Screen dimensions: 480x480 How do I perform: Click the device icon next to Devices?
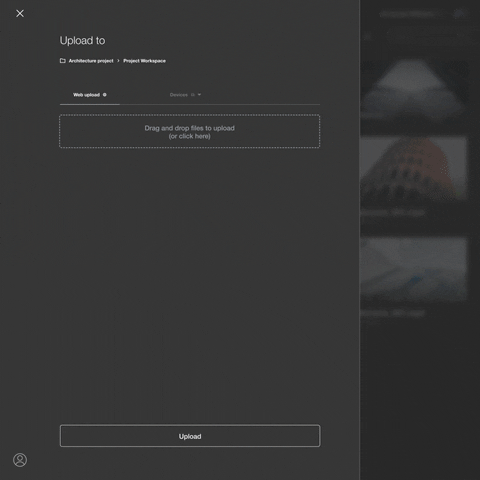coord(193,95)
